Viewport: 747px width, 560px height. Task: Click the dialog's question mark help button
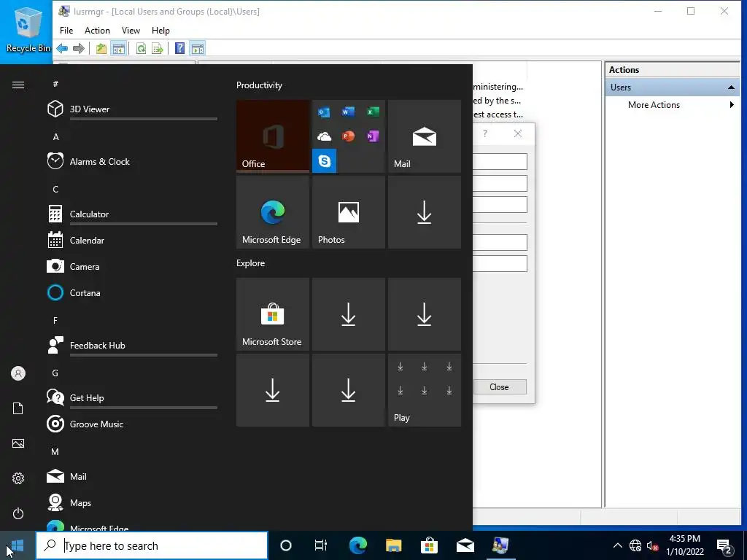point(485,134)
